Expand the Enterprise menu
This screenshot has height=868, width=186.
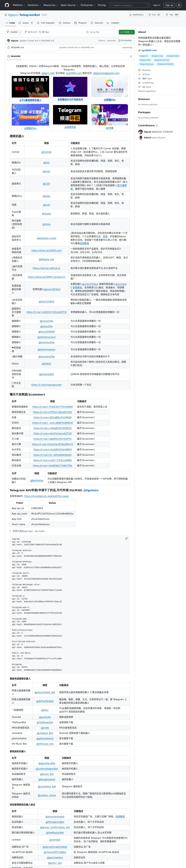click(x=87, y=5)
